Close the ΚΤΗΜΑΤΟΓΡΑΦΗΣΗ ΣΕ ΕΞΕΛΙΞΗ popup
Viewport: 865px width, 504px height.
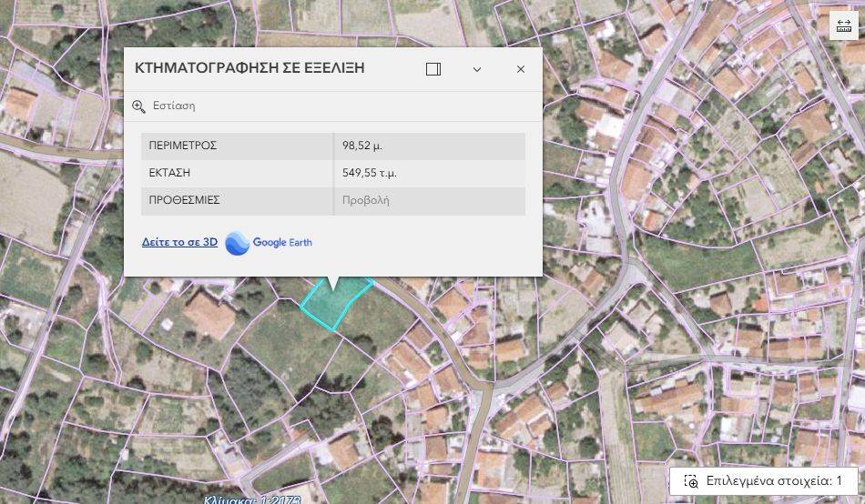pyautogui.click(x=521, y=69)
